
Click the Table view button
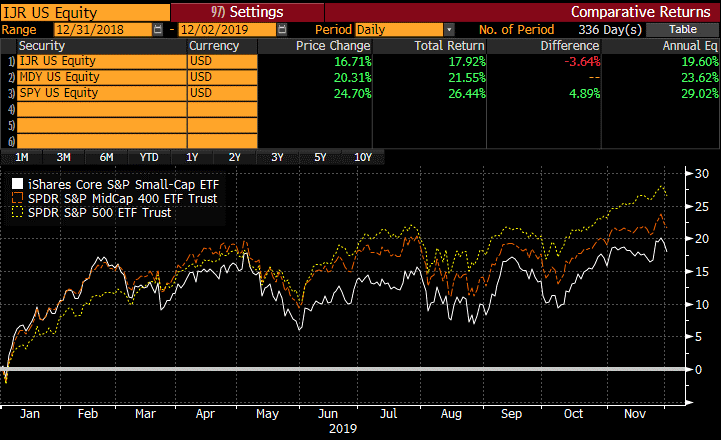coord(683,29)
